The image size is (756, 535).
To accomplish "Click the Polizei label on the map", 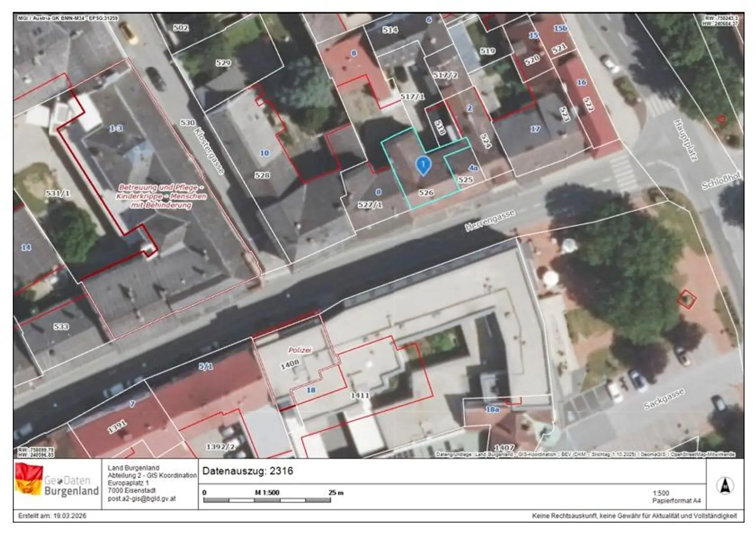I will pyautogui.click(x=300, y=350).
